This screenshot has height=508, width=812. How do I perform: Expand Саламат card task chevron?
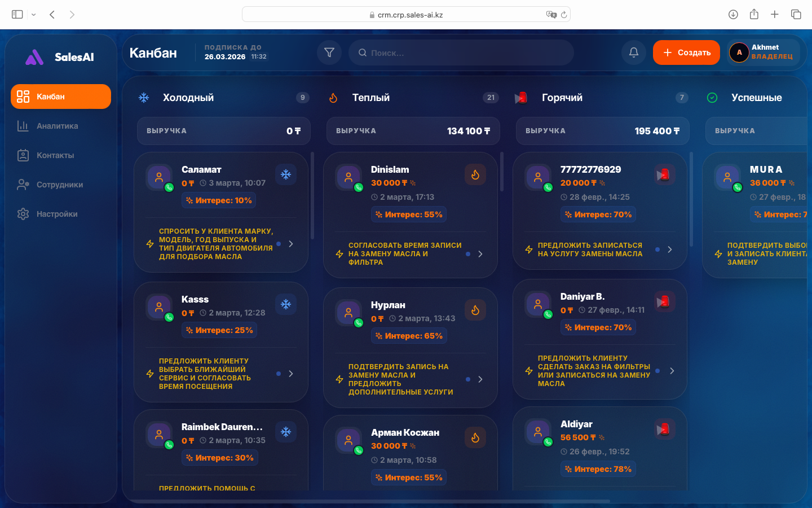click(x=291, y=244)
